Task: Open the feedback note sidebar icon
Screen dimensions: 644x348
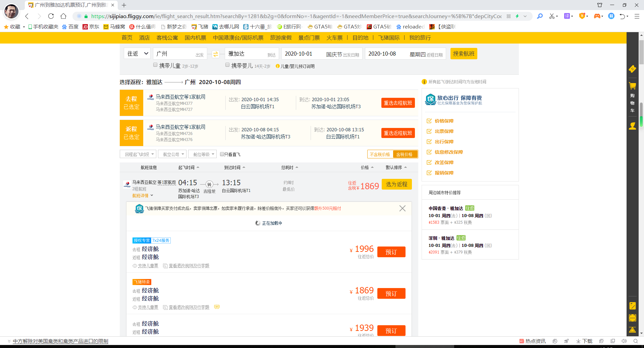Action: (x=632, y=305)
